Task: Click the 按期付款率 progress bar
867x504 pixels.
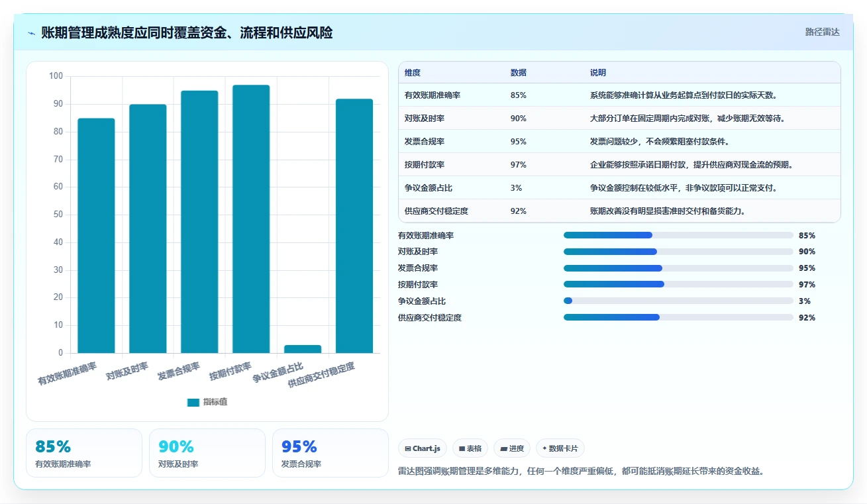Action: coord(678,284)
